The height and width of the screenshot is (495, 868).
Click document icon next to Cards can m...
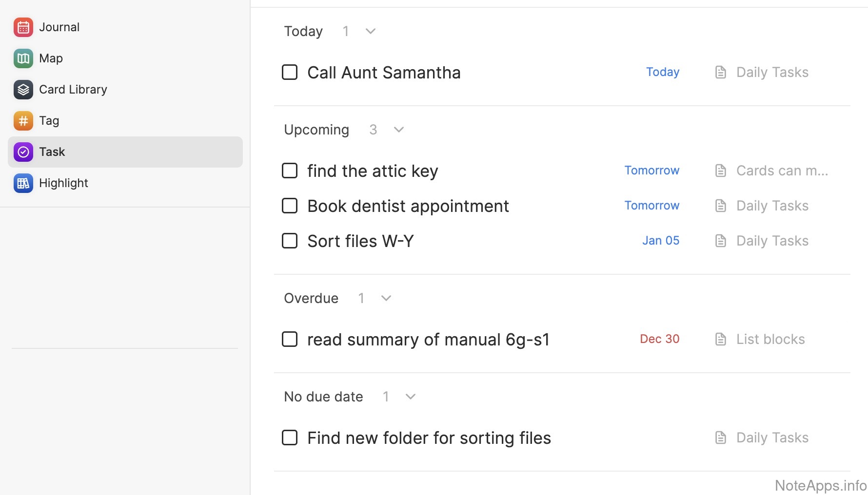720,171
